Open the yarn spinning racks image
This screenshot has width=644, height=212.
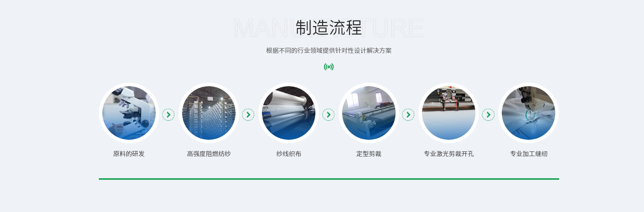[x=209, y=113]
